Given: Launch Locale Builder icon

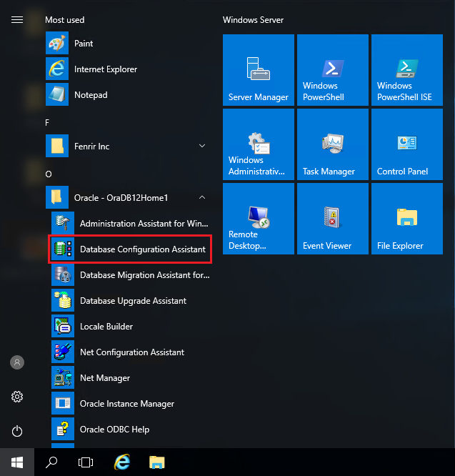Looking at the screenshot, I should 63,326.
